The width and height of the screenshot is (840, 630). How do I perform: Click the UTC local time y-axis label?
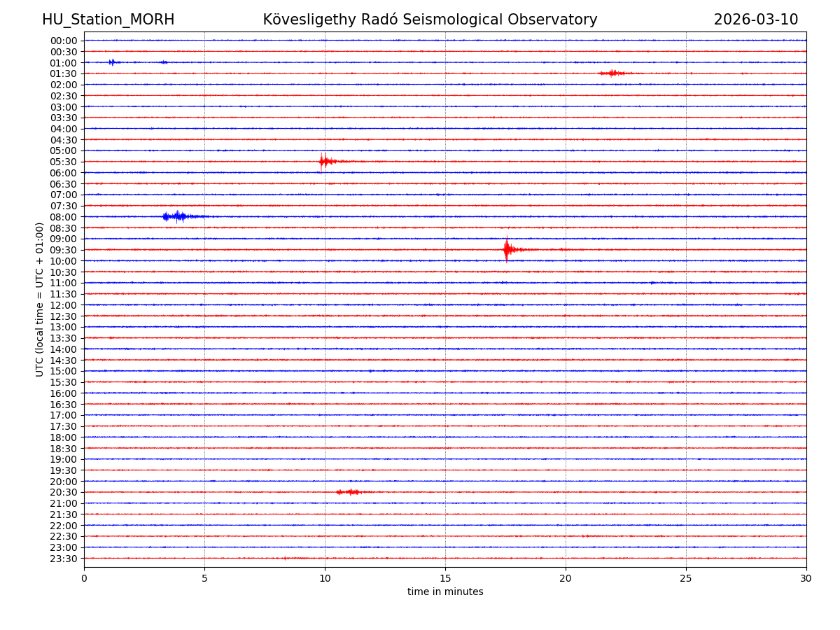(40, 299)
